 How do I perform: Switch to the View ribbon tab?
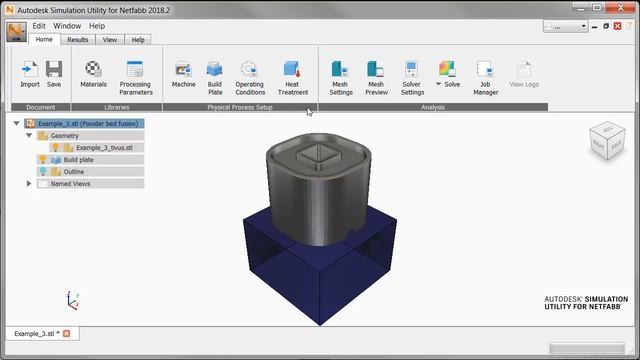click(x=109, y=40)
